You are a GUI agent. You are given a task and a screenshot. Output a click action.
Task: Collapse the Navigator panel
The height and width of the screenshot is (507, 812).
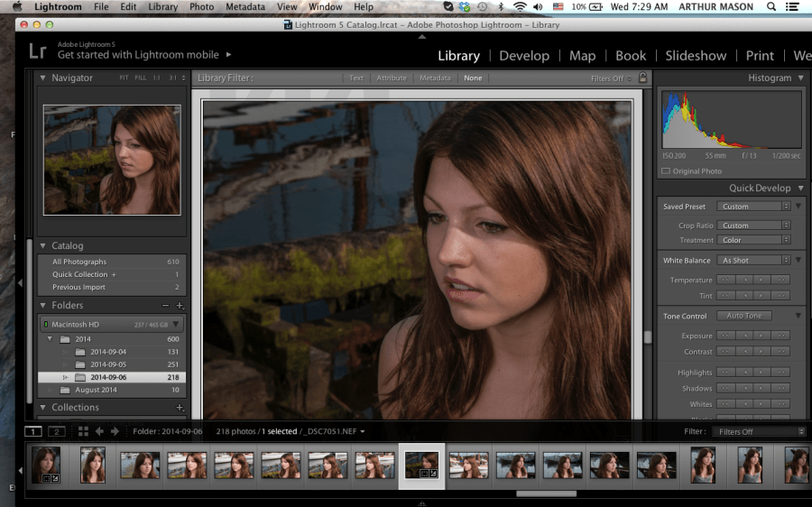click(42, 78)
